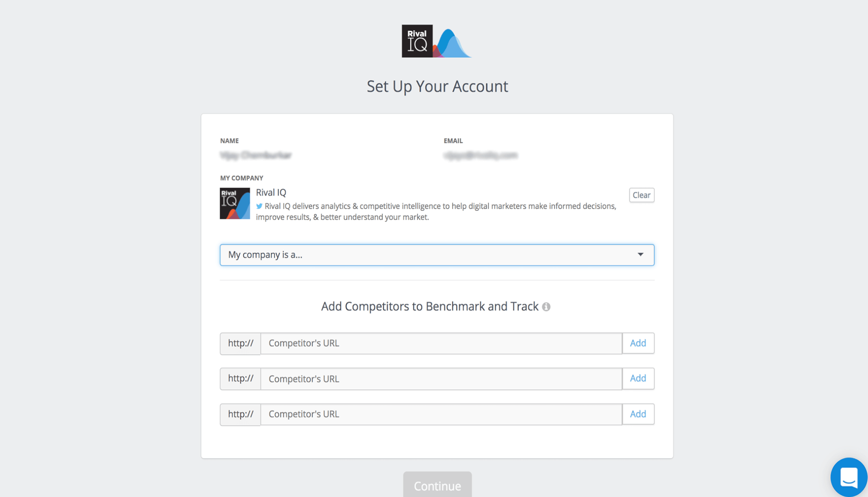Click Add for the first competitor URL
868x497 pixels.
click(x=638, y=343)
